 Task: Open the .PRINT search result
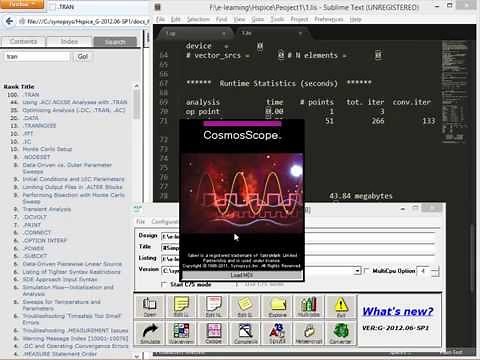(32, 225)
